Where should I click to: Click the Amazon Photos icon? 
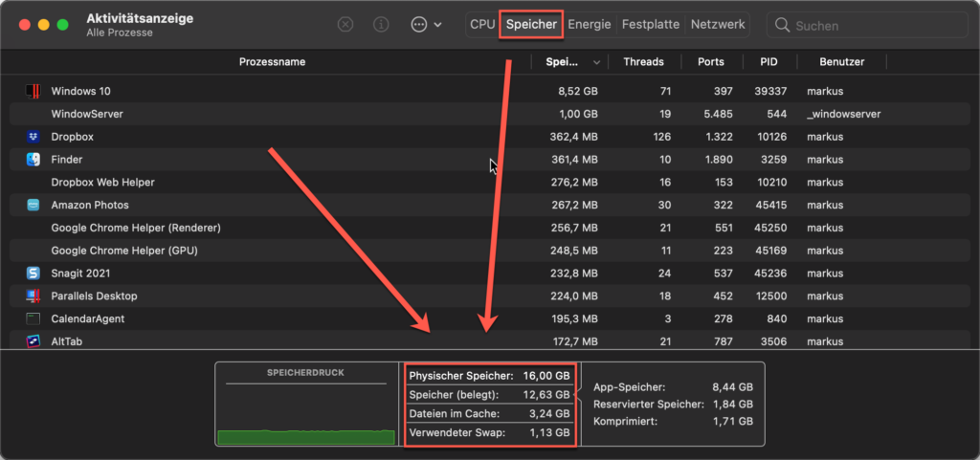point(33,205)
